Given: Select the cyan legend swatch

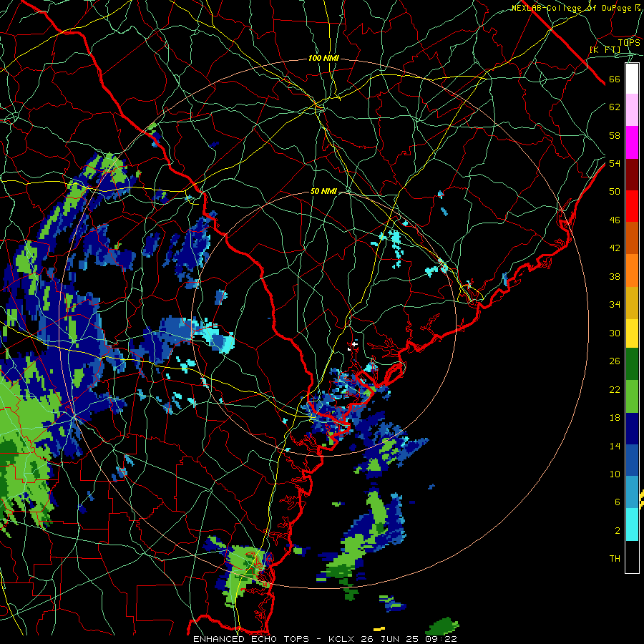Looking at the screenshot, I should 632,525.
